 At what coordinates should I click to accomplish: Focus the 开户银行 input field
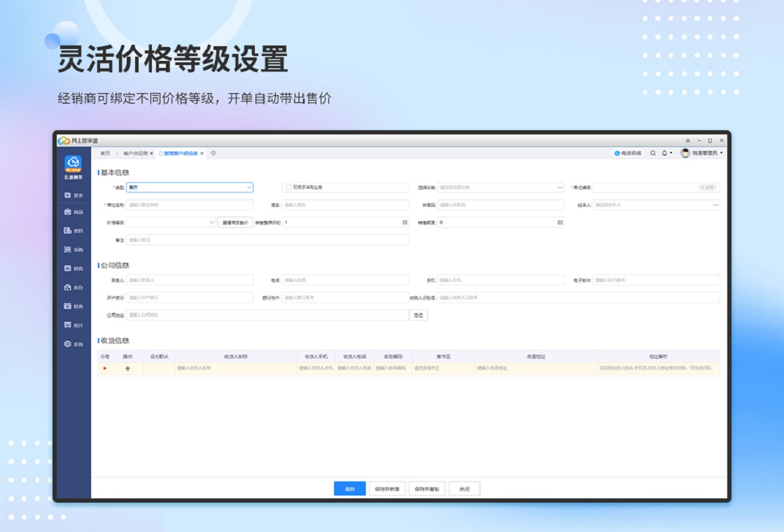[x=190, y=297]
